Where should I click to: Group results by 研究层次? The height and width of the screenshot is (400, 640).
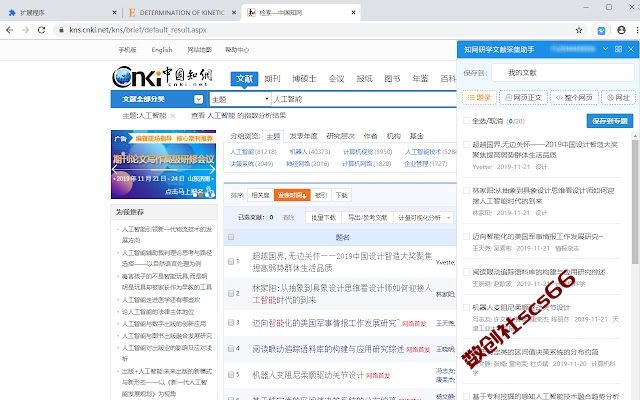pyautogui.click(x=340, y=136)
